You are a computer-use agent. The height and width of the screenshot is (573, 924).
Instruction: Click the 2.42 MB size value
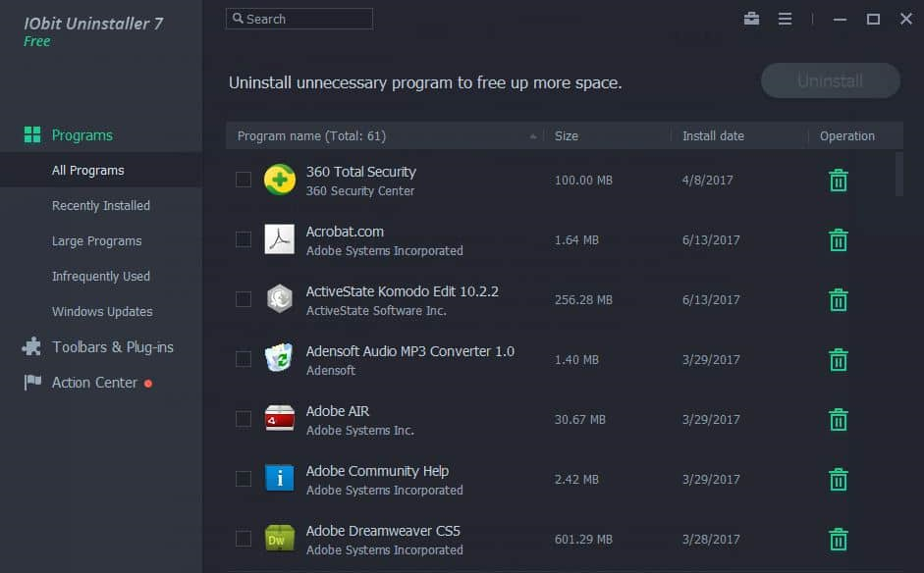(x=576, y=480)
